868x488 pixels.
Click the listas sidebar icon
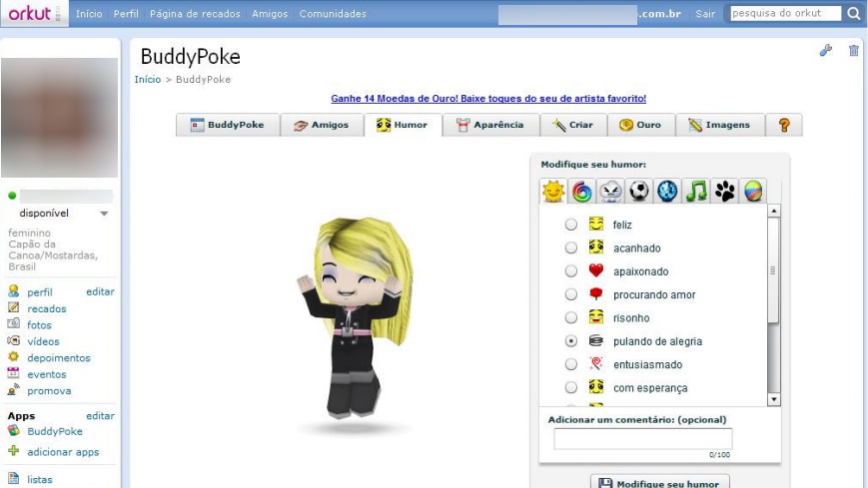(14, 479)
